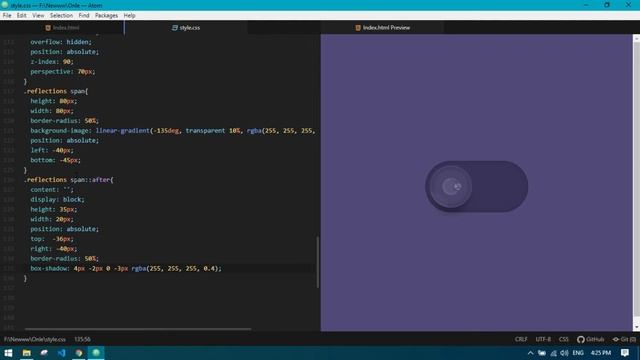The width and height of the screenshot is (640, 360).
Task: Open the network icon in system tray
Action: coord(553,353)
